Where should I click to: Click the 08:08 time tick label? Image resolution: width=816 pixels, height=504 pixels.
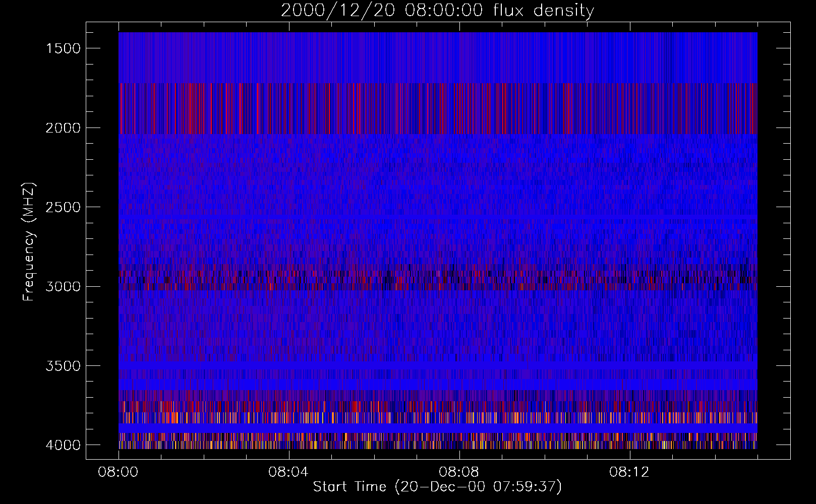coord(459,472)
